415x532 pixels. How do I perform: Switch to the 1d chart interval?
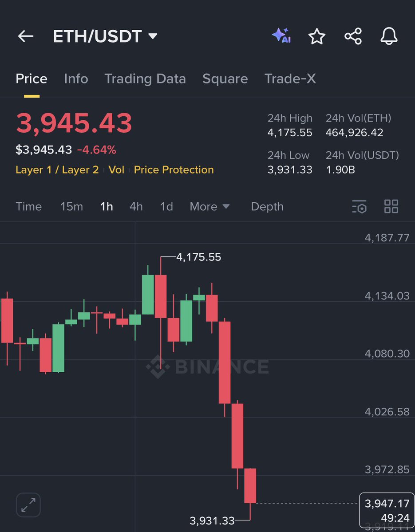click(x=166, y=207)
